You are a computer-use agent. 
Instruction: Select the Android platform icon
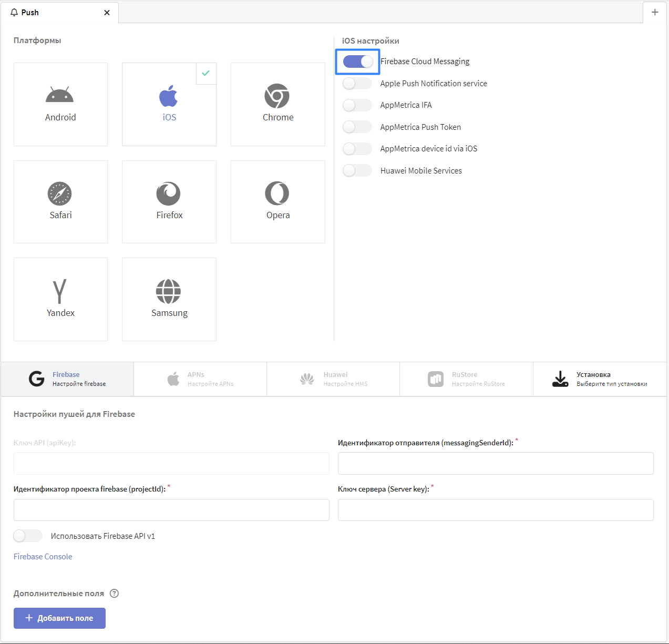click(60, 95)
